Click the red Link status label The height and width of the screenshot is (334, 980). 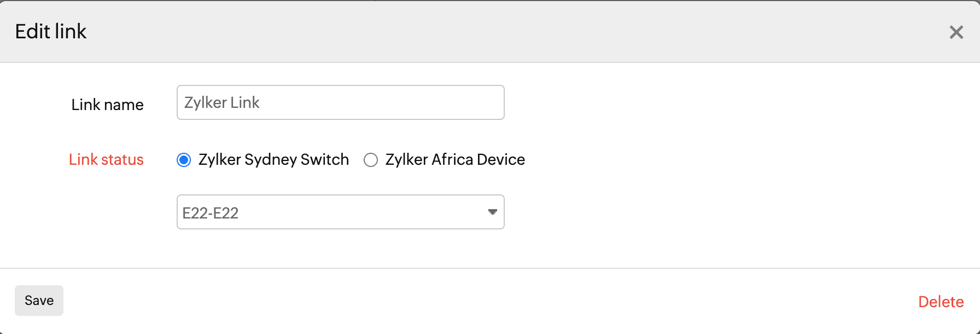point(106,159)
